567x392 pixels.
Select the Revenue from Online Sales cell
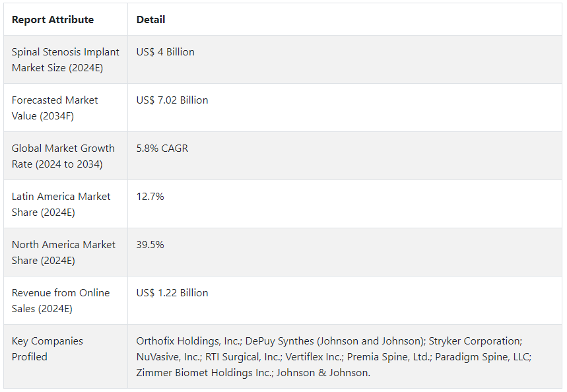click(x=65, y=300)
